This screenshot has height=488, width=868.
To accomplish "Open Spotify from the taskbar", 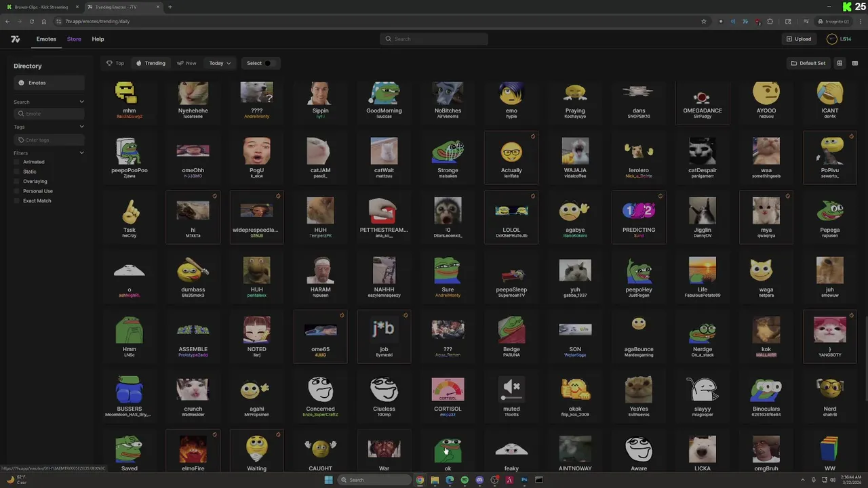I will coord(465,480).
